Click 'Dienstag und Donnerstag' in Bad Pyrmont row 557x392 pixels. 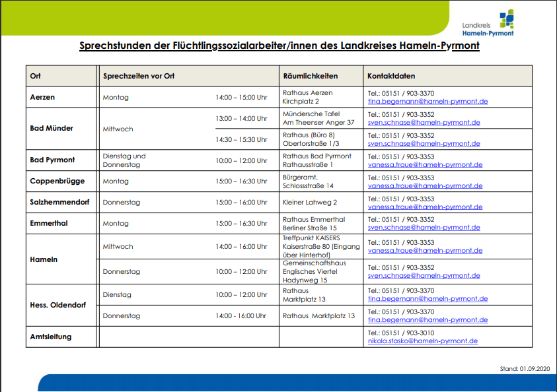click(x=124, y=160)
